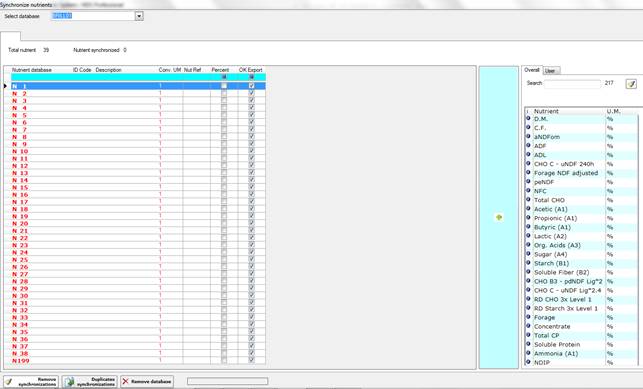
Task: Toggle the Percent checkbox for row N 1
Action: 224,86
